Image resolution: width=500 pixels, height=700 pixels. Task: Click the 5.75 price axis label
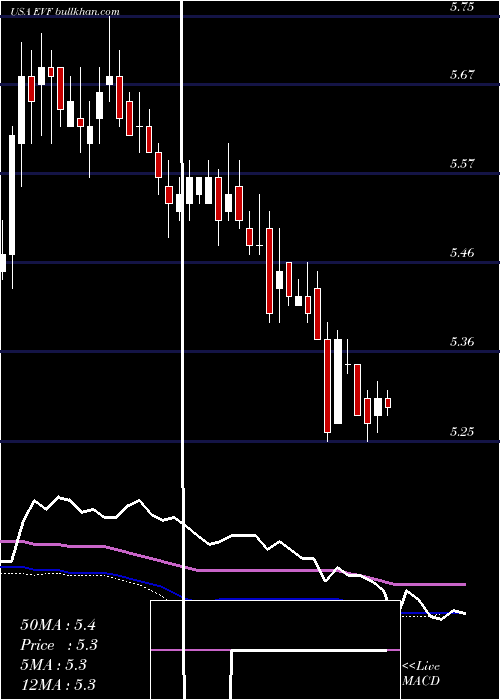pyautogui.click(x=462, y=7)
